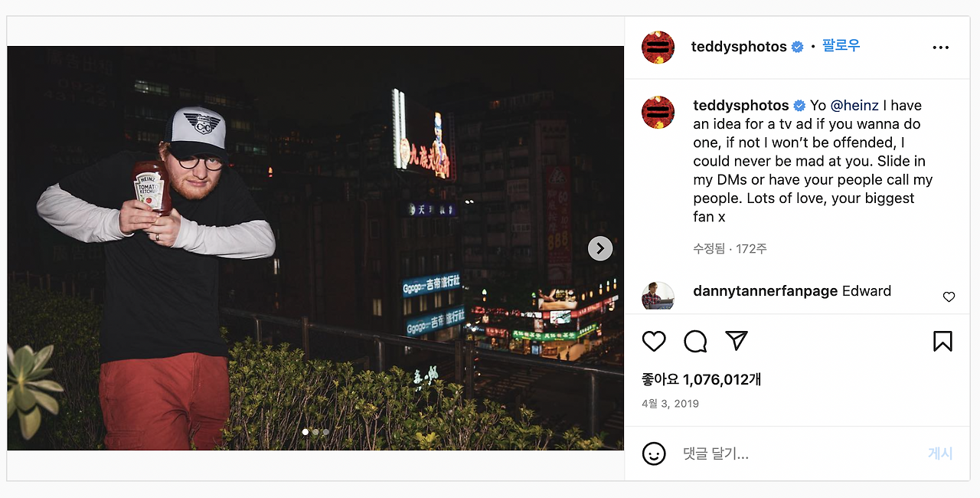This screenshot has width=980, height=498.
Task: Open dannytannerfanpage's avatar thumbnail
Action: coord(658,296)
